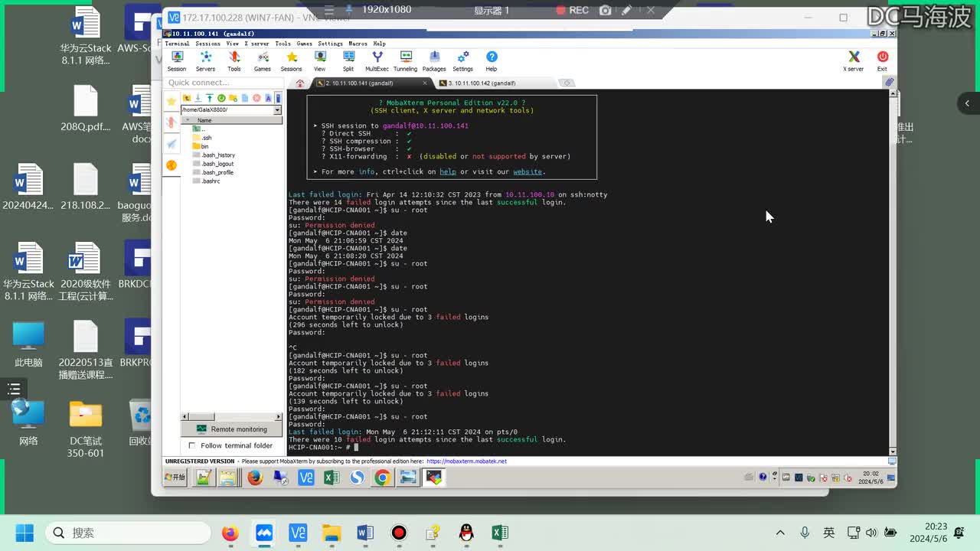980x551 pixels.
Task: Open the remote Win7 Start (开始) button
Action: coord(176,477)
